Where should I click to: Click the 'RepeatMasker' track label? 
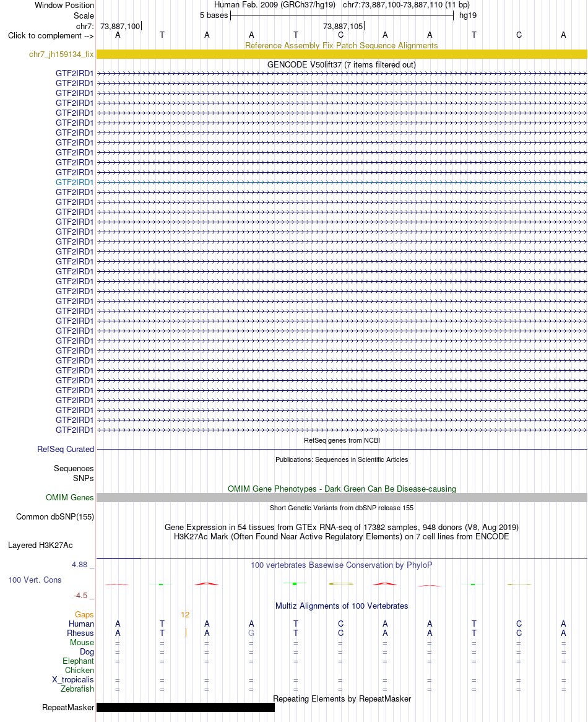(68, 707)
